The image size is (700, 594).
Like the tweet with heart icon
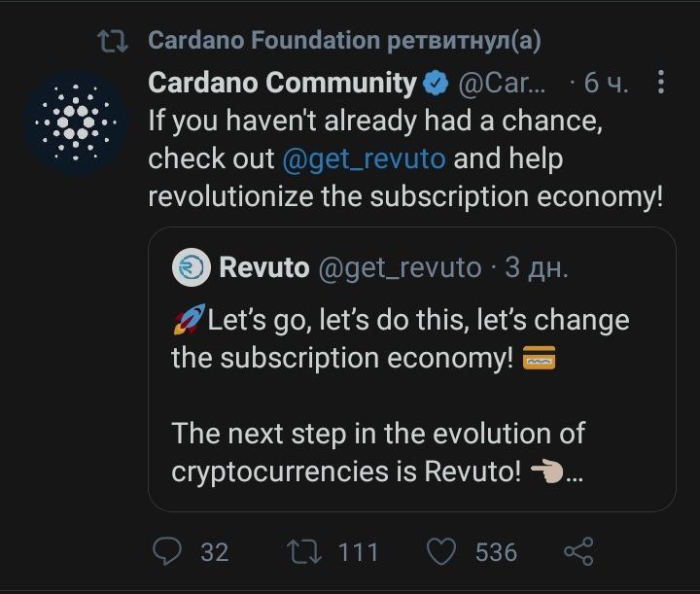click(x=442, y=552)
